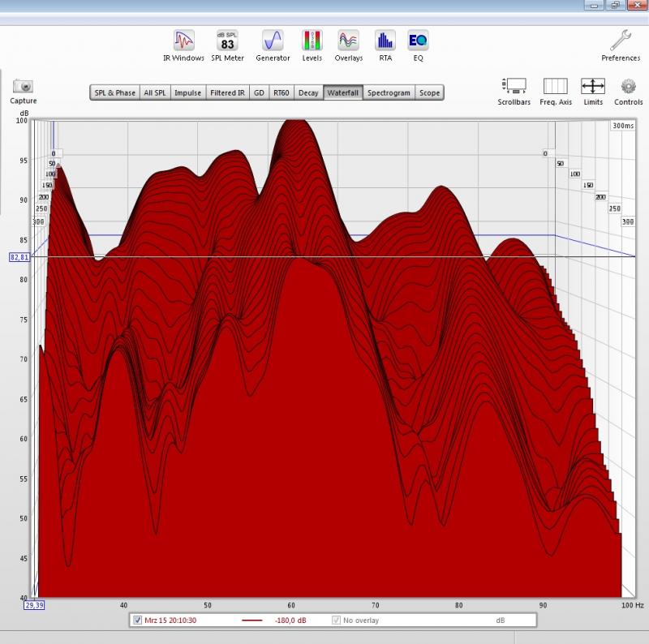Uncheck the Mrz 15 20:10:30 measurement checkbox
Screen dimensions: 649x644
tap(137, 620)
